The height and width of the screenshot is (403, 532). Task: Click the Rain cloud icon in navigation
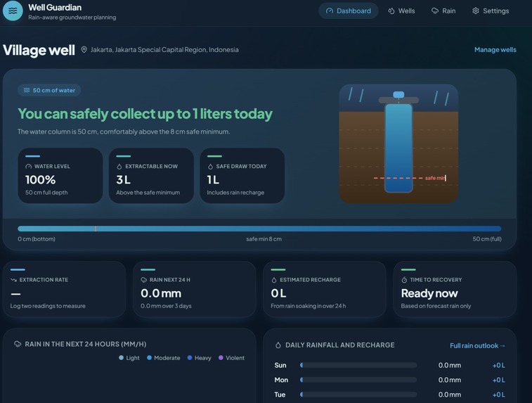[434, 11]
